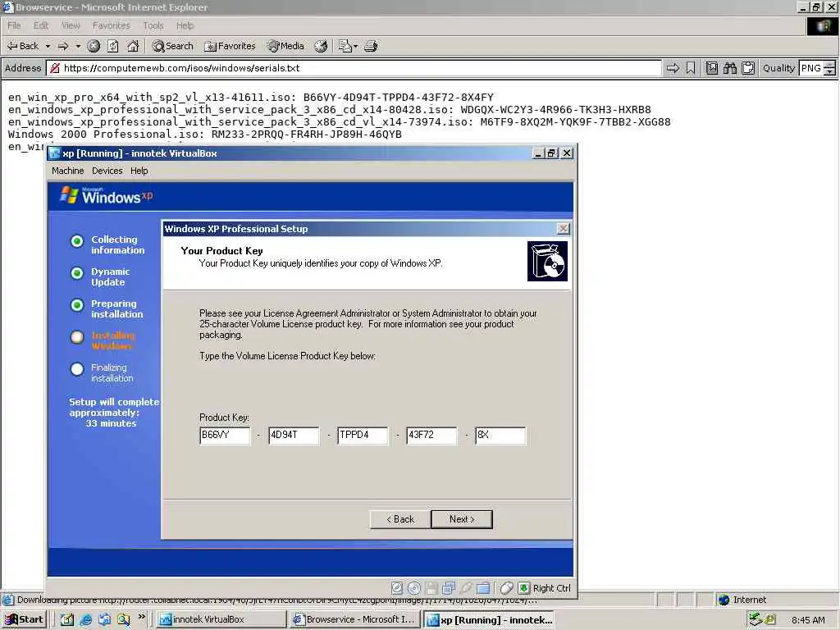The width and height of the screenshot is (840, 630).
Task: Open the File menu in Internet Explorer
Action: tap(14, 25)
